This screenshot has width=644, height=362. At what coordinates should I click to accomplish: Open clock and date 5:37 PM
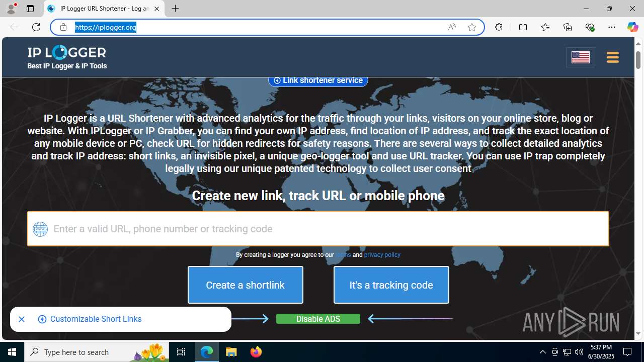[x=601, y=352]
